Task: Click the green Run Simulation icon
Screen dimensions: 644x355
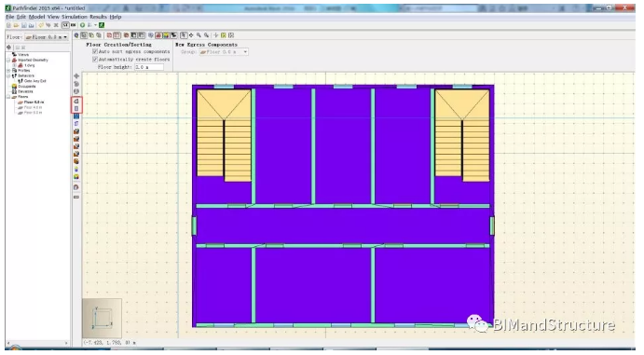Action: [82, 25]
